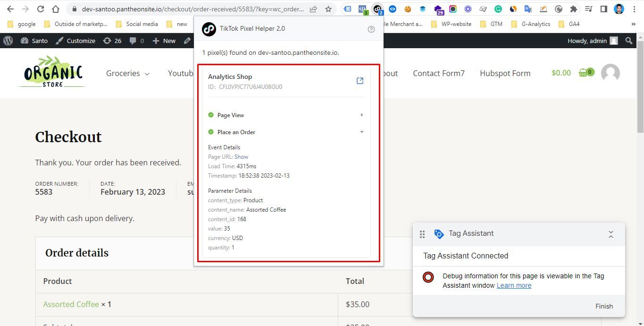Open the WordPress logo menu

point(8,41)
